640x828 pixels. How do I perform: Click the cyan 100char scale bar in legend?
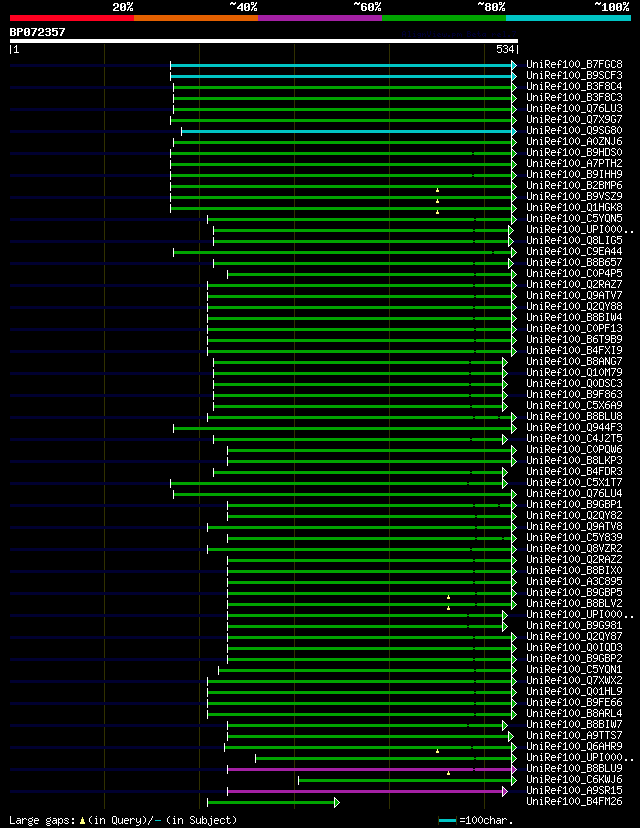click(x=447, y=821)
